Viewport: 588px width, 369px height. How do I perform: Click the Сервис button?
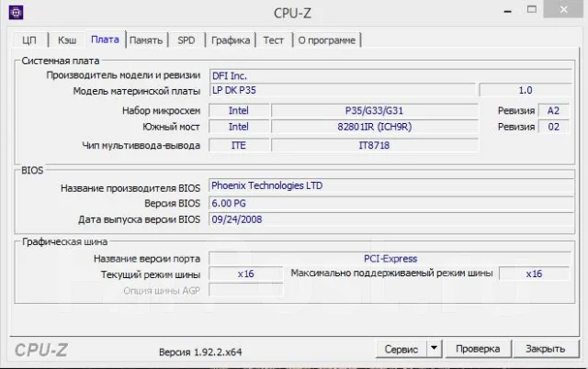[x=401, y=349]
